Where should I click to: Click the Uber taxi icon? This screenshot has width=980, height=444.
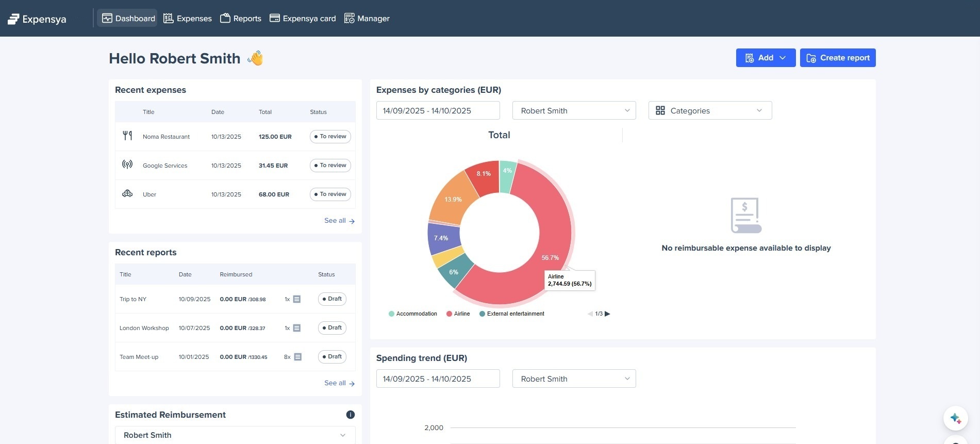point(127,194)
